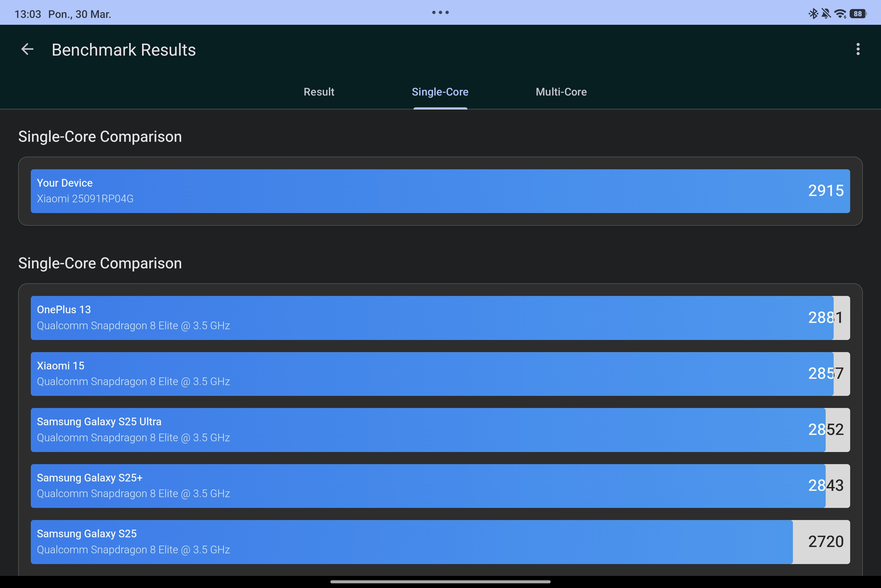Tap the three dots in status bar

pos(440,12)
